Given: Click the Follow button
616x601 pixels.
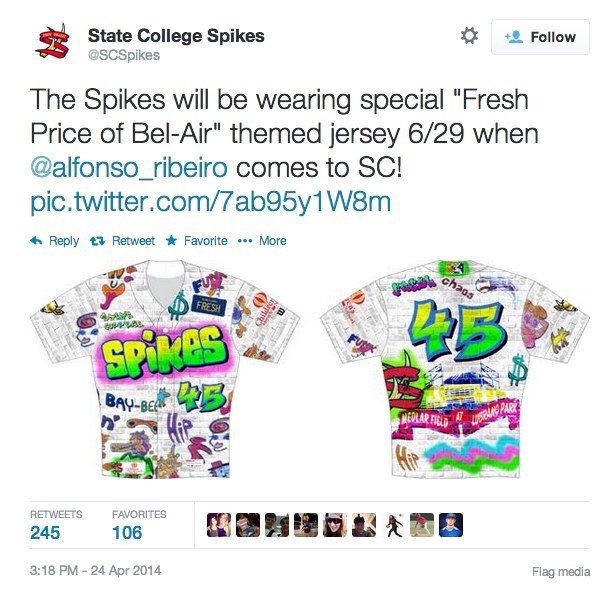Looking at the screenshot, I should click(x=540, y=37).
